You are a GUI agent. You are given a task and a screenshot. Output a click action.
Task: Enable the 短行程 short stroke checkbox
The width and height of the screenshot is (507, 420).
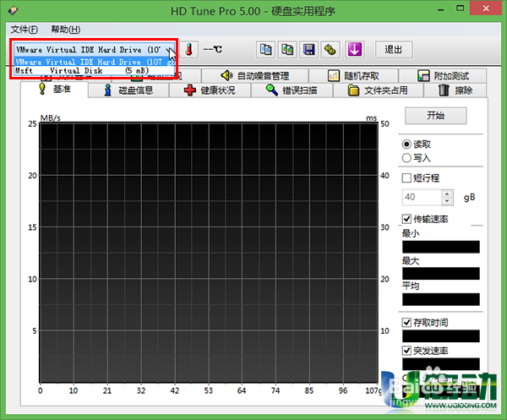[406, 177]
